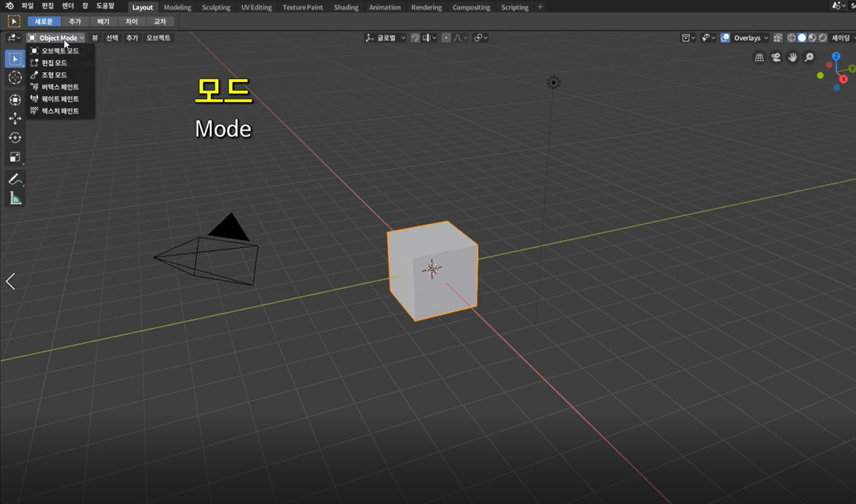Select the 3D Cursor tool

point(15,78)
